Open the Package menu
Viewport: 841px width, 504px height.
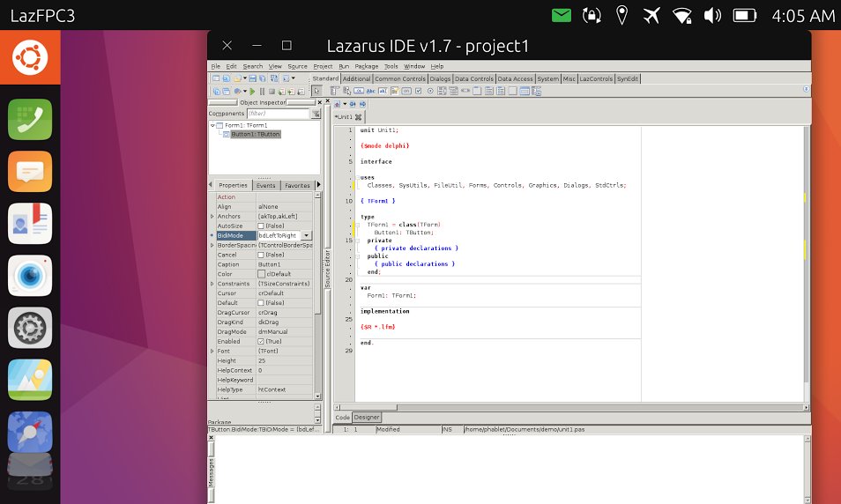[x=367, y=66]
